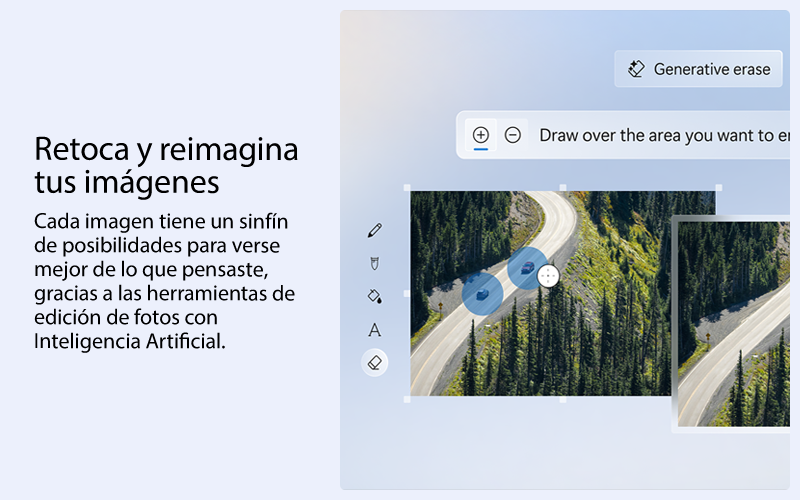Viewport: 800px width, 500px height.
Task: Click the bottom-left selection handle
Action: tap(407, 399)
